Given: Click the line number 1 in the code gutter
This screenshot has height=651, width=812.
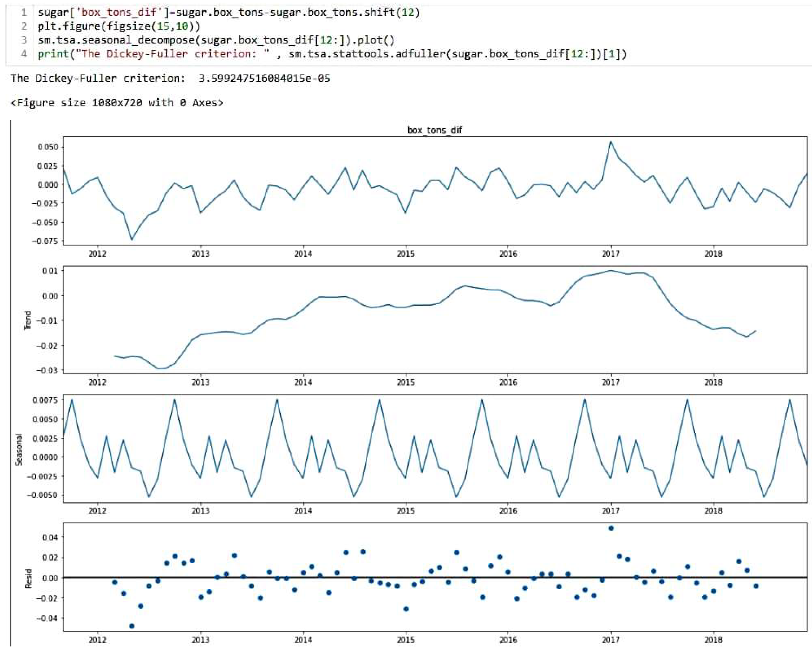Looking at the screenshot, I should (24, 12).
